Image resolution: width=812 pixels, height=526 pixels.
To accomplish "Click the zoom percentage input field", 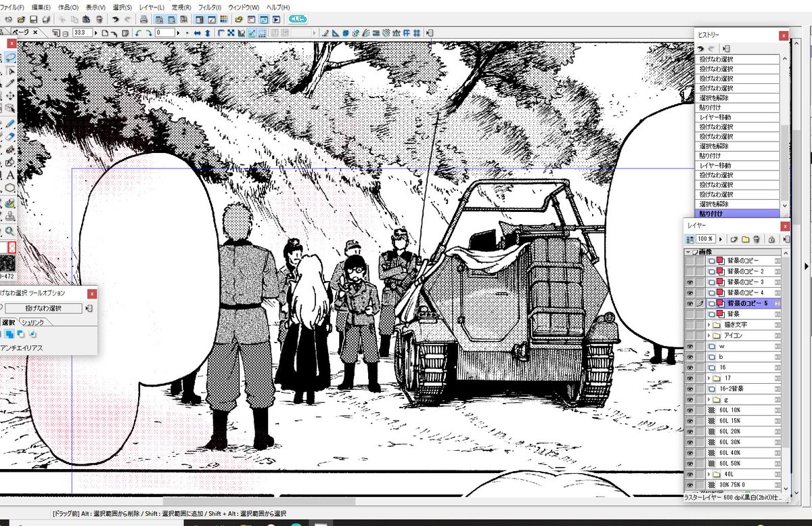I will [x=82, y=32].
